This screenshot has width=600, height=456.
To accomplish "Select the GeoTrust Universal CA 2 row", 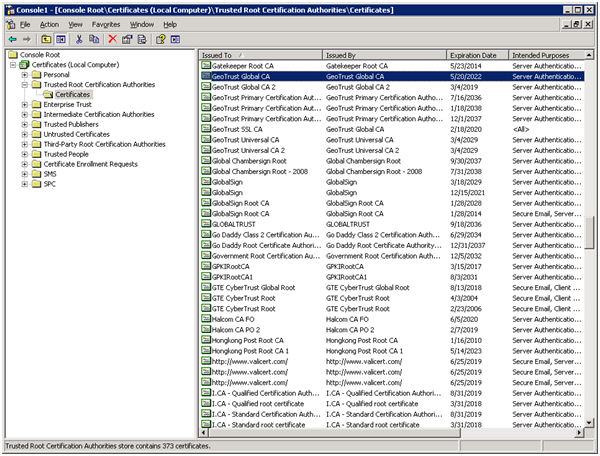I will pos(392,150).
